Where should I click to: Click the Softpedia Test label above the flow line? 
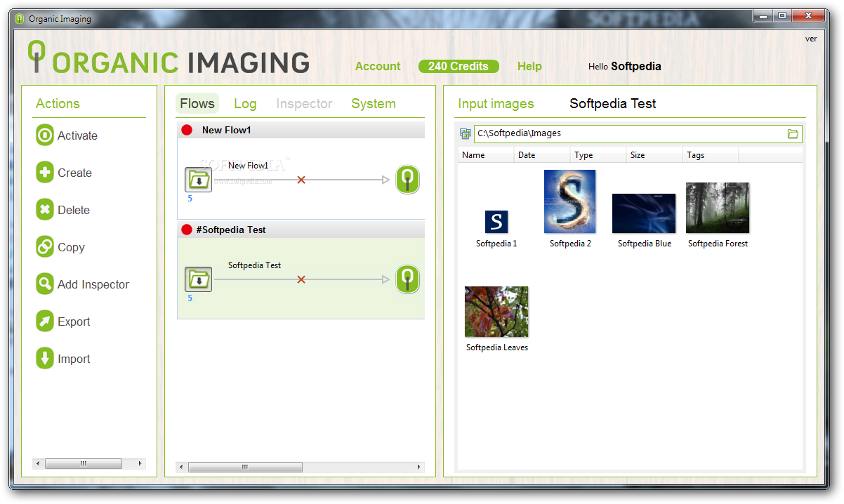[254, 265]
